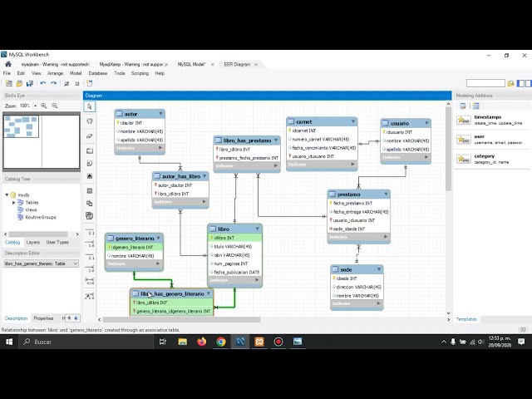Viewport: 532px width, 399px height.
Task: Switch to the Properties tab
Action: coord(43,318)
